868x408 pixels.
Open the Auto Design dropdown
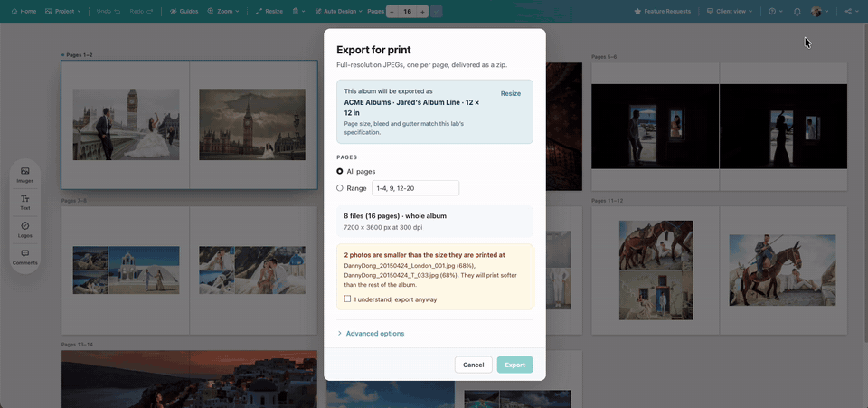pos(338,11)
